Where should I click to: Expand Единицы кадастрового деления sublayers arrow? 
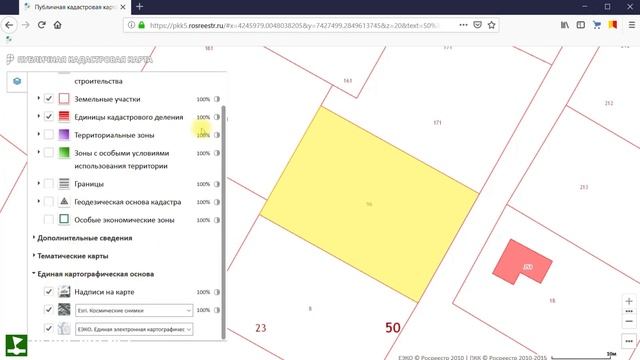tap(39, 116)
